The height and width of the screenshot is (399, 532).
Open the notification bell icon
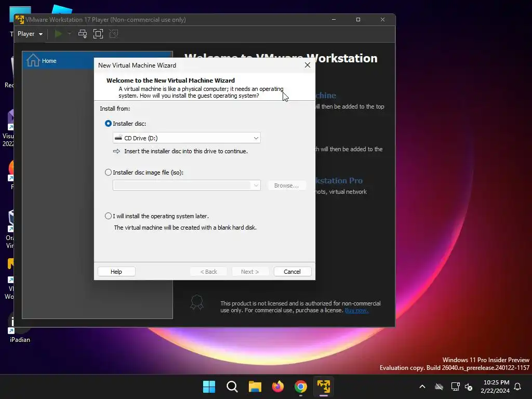click(518, 387)
